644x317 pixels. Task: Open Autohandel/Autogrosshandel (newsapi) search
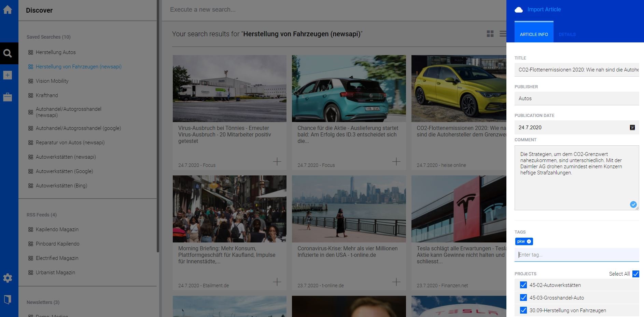click(68, 112)
